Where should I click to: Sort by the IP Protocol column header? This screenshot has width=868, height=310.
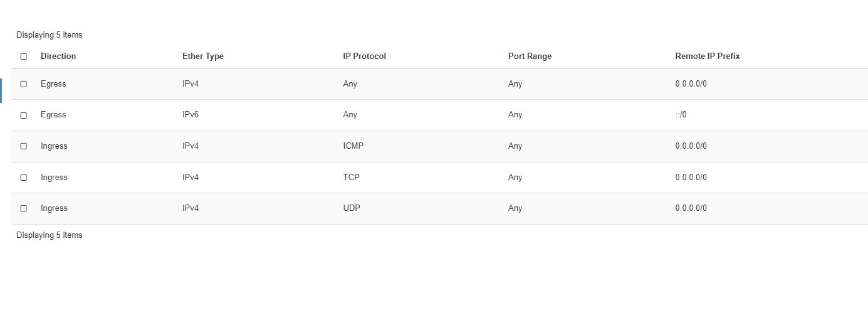(x=364, y=56)
